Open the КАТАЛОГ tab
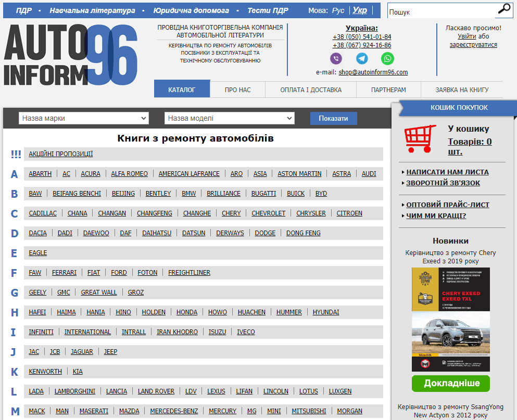The height and width of the screenshot is (420, 517). click(x=182, y=90)
